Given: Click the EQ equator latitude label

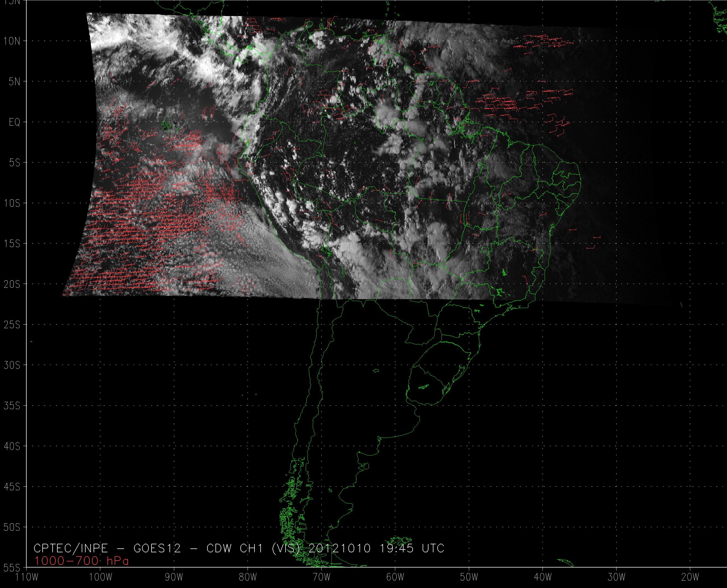Looking at the screenshot, I should pos(14,122).
